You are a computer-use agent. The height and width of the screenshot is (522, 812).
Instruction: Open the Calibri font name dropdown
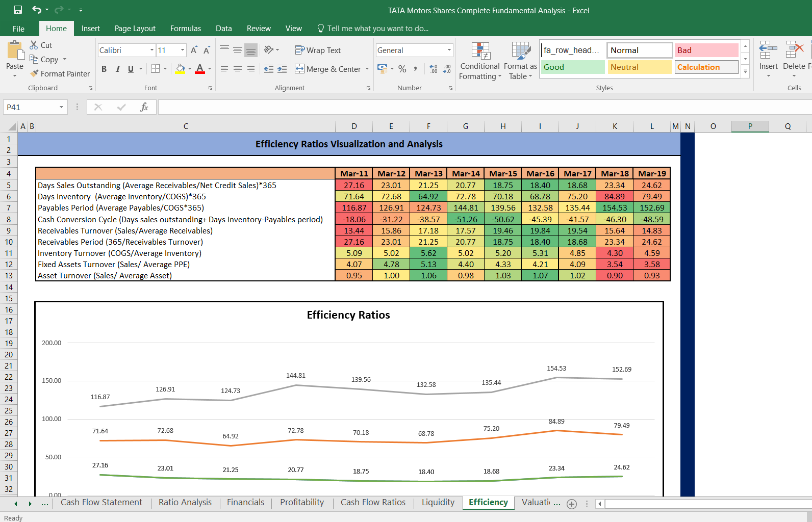pyautogui.click(x=152, y=50)
